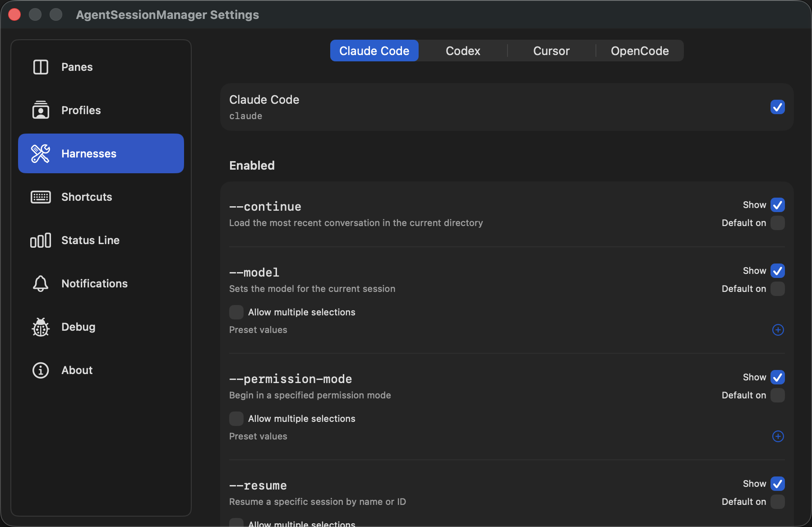This screenshot has width=812, height=527.
Task: Click 'Begin in a specified permission mode'
Action: click(310, 395)
